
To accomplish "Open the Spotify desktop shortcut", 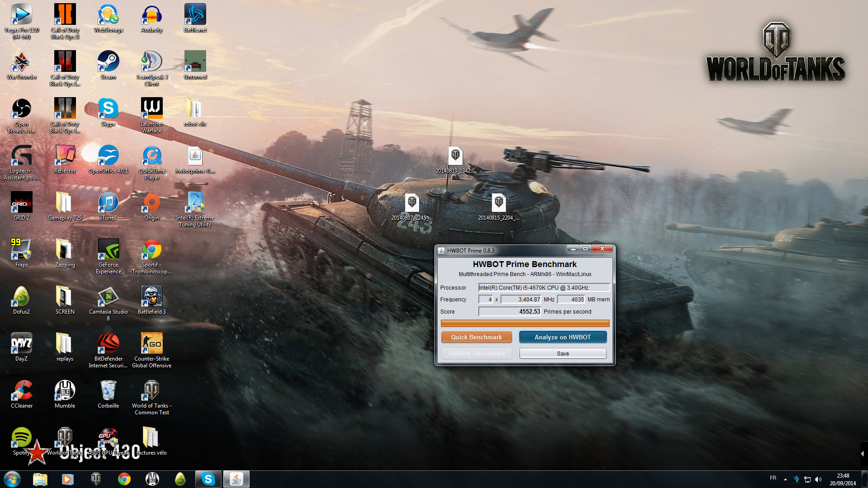I will click(x=22, y=441).
